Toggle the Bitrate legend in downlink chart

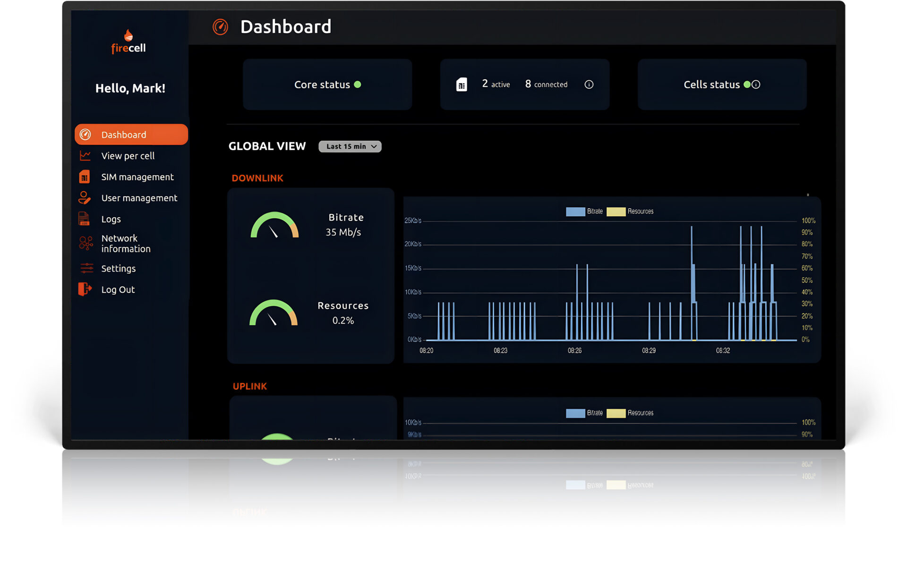(585, 211)
